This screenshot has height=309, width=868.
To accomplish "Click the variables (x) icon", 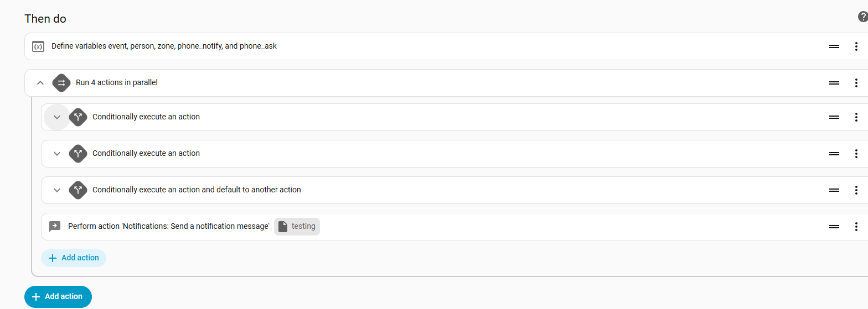I will pyautogui.click(x=38, y=46).
